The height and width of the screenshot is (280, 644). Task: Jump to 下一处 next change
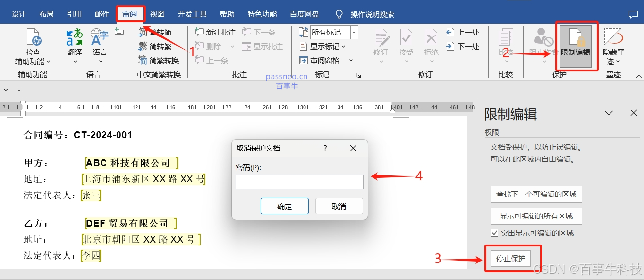pyautogui.click(x=463, y=46)
